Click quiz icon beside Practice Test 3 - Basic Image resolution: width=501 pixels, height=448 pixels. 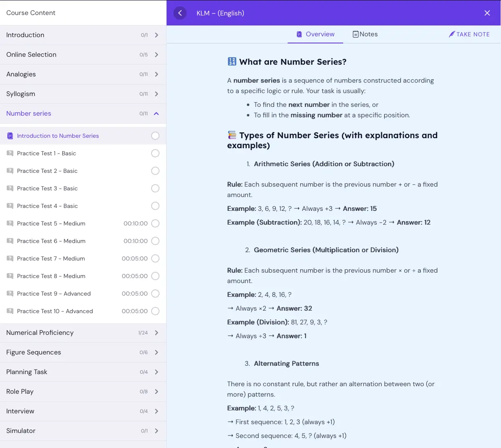coord(10,188)
